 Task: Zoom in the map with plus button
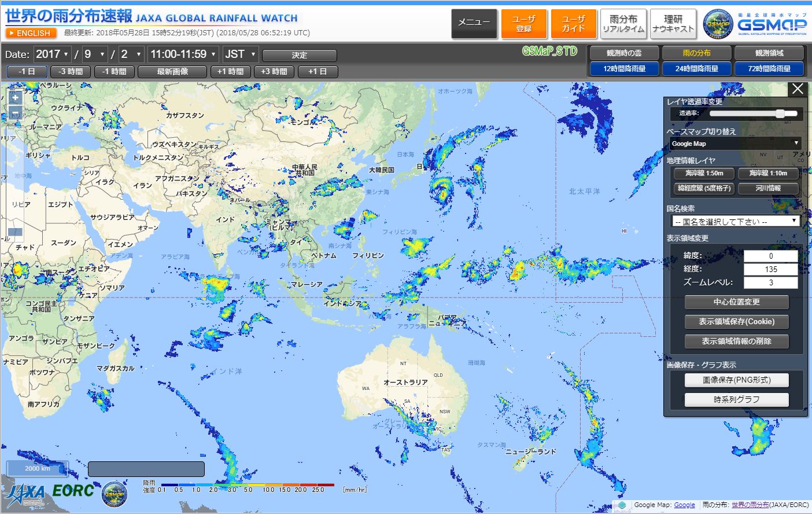(x=15, y=98)
